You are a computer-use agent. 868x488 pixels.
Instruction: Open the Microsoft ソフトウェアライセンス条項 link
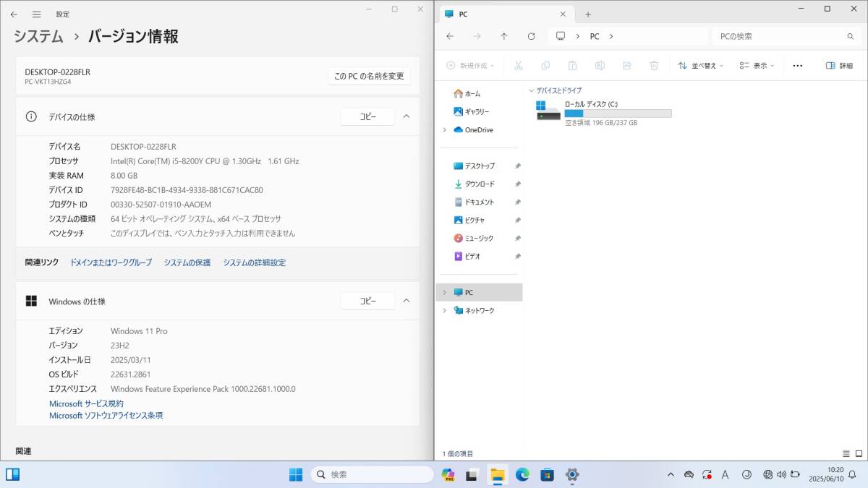pyautogui.click(x=106, y=416)
